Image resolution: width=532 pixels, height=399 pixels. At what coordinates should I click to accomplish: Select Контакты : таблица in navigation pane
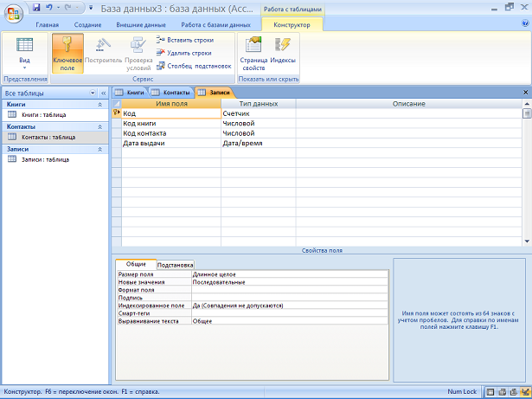point(55,138)
